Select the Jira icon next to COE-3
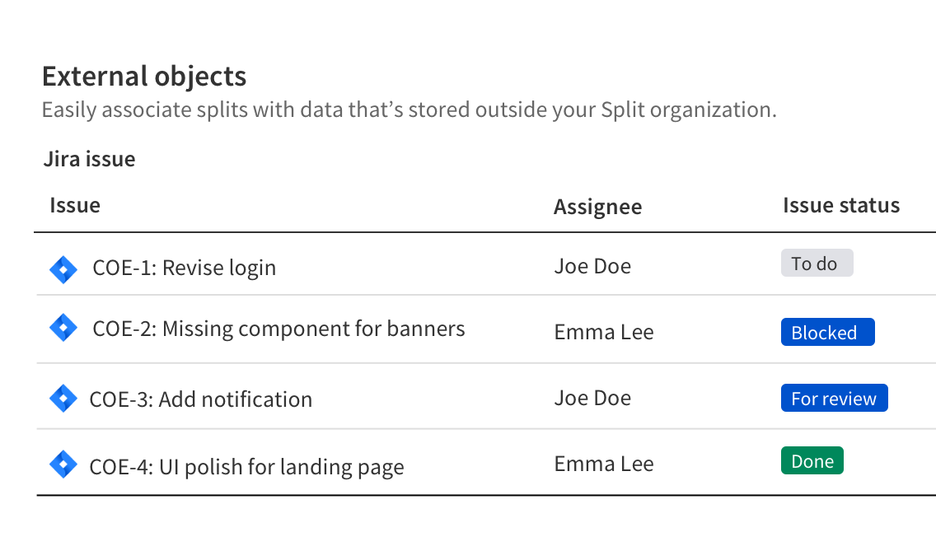This screenshot has width=936, height=560. click(x=63, y=397)
